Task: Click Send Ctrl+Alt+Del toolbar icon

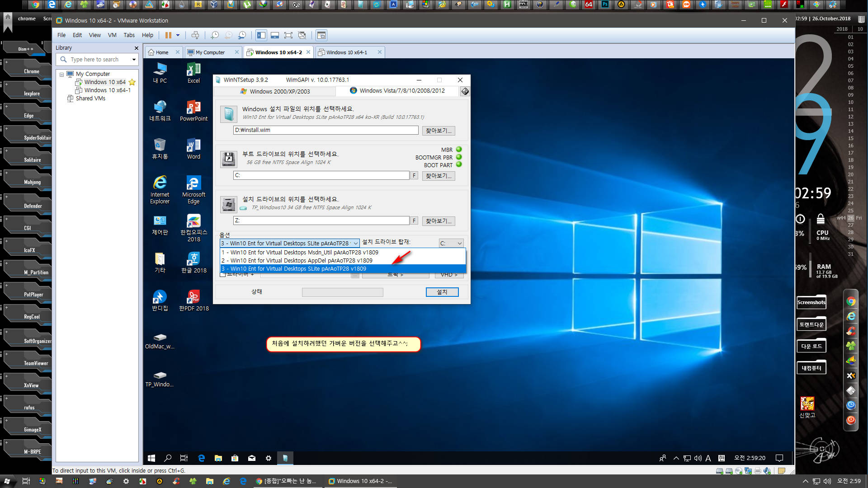Action: (x=195, y=35)
